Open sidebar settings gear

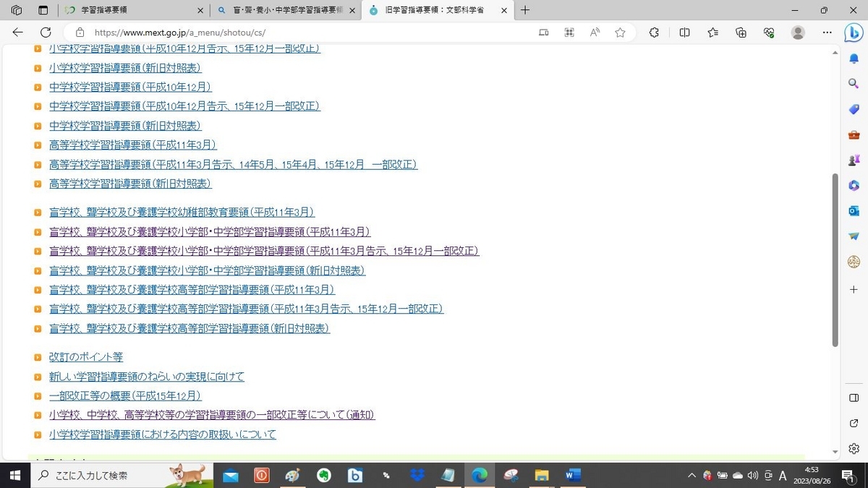854,448
